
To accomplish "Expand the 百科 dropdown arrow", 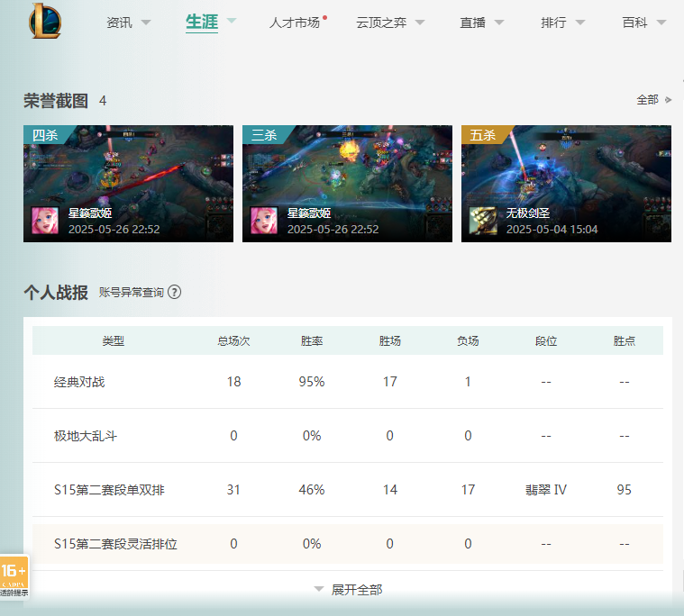I will tap(661, 23).
